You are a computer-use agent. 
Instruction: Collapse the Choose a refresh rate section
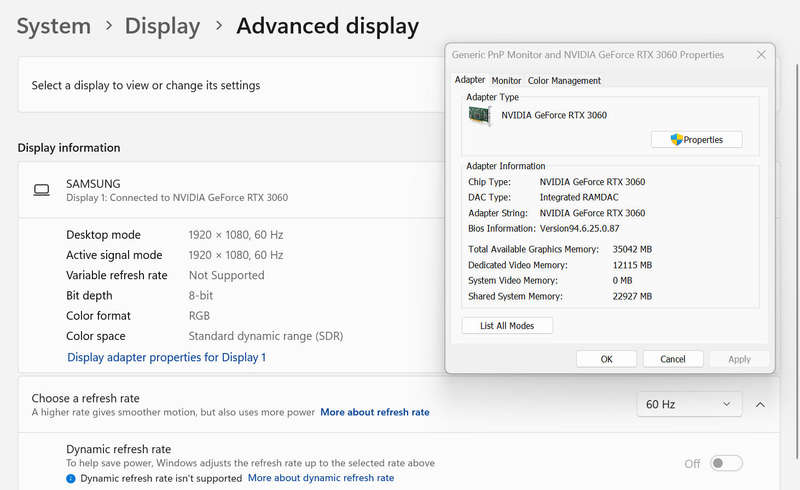click(x=760, y=405)
